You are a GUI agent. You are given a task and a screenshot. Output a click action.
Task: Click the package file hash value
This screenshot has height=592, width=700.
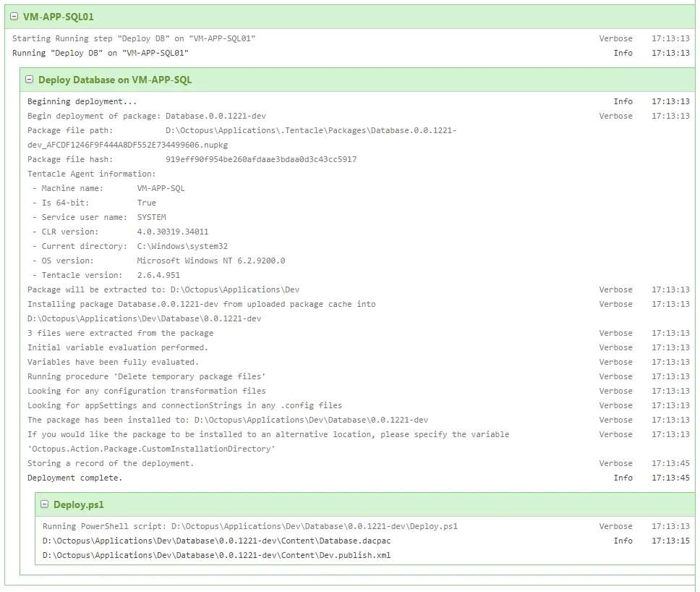[260, 159]
